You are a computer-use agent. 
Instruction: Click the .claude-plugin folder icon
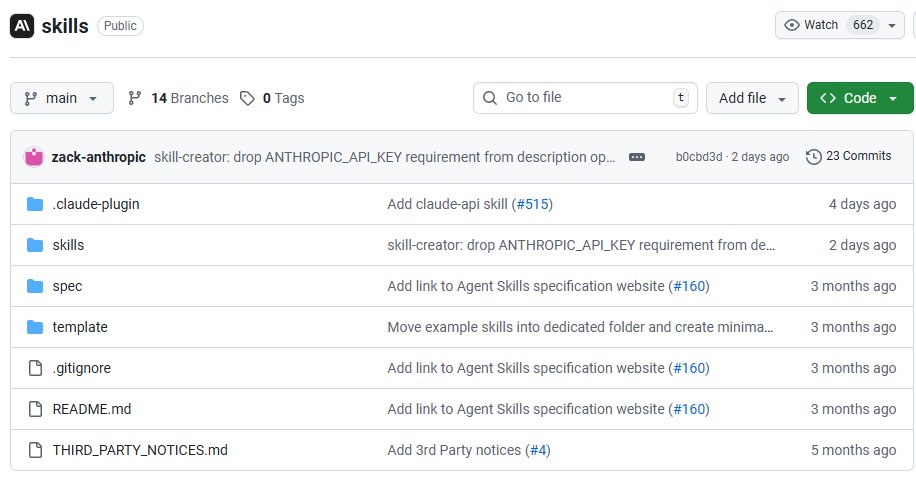[35, 204]
